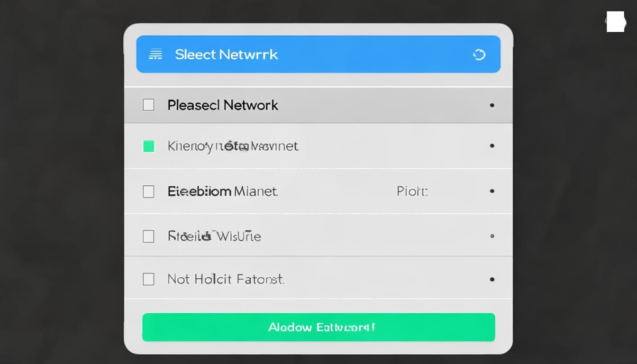Click the white square icon in the top-right corner
The height and width of the screenshot is (364, 637).
pyautogui.click(x=615, y=22)
